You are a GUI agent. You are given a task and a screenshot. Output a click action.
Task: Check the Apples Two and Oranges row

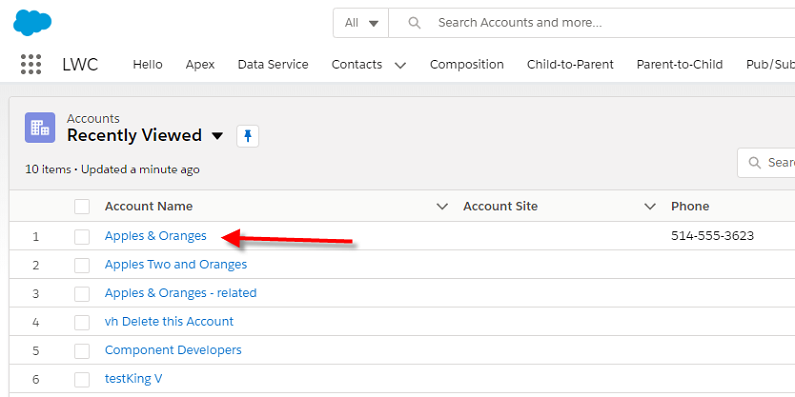coord(82,265)
